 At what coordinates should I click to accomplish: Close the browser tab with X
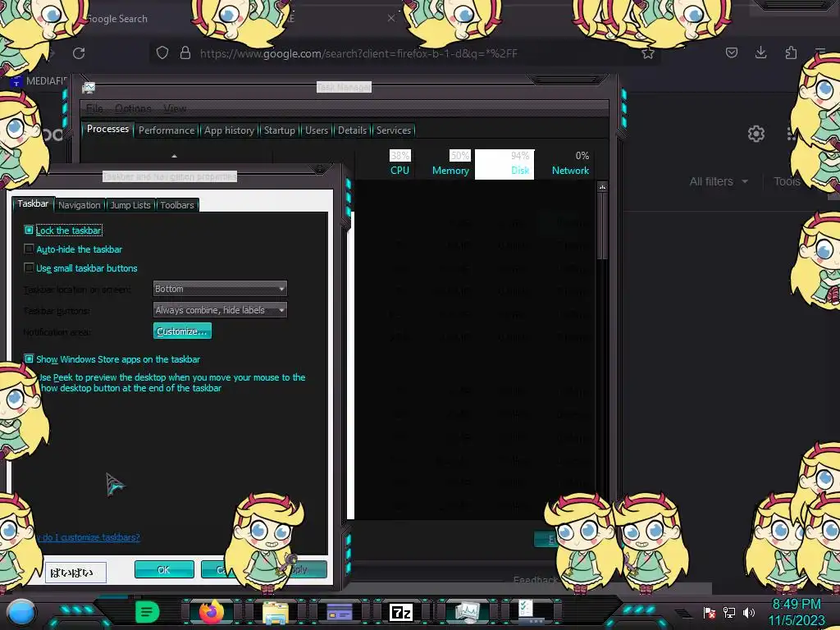pyautogui.click(x=391, y=18)
